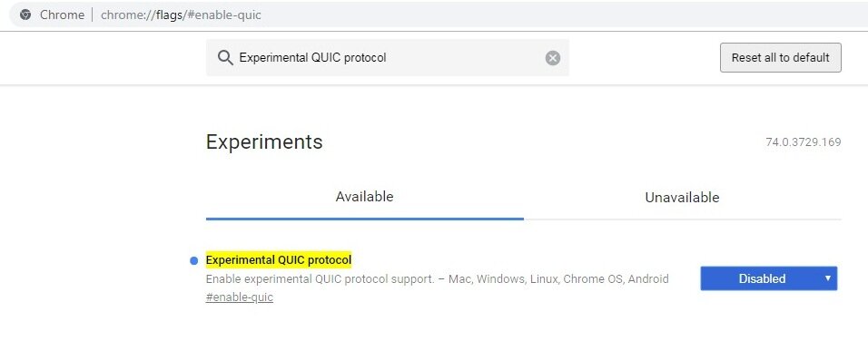Click the blank area right of the search box
The width and height of the screenshot is (868, 341).
point(645,57)
